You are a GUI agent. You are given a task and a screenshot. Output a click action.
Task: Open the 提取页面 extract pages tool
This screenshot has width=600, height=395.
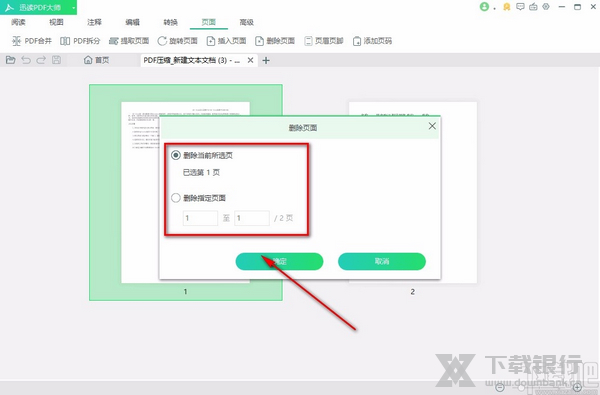tap(129, 41)
